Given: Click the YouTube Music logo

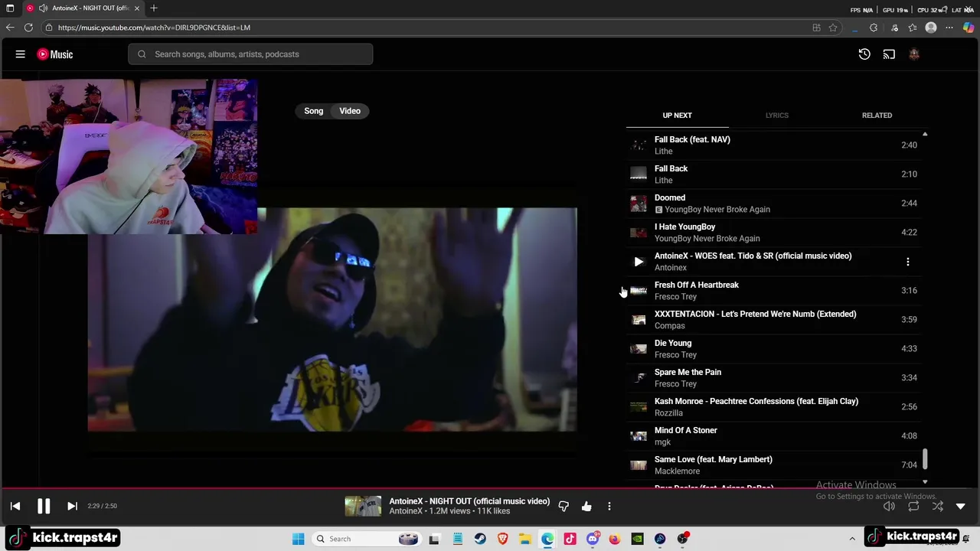Looking at the screenshot, I should click(x=55, y=54).
